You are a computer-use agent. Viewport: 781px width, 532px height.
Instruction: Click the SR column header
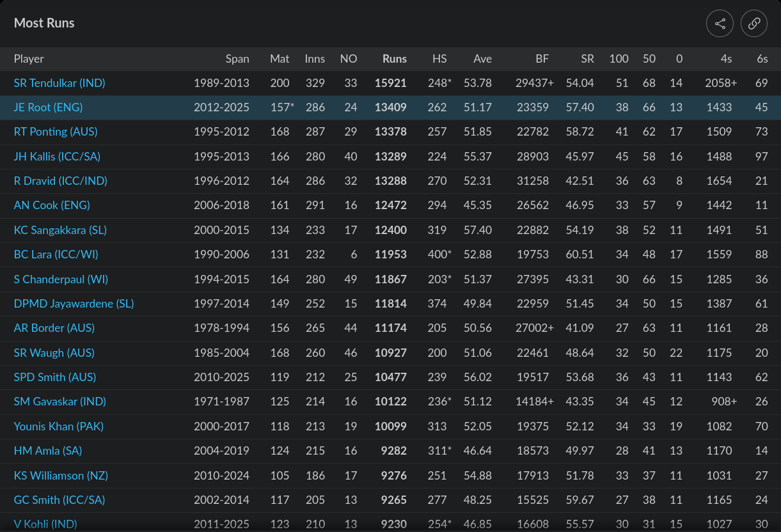587,59
